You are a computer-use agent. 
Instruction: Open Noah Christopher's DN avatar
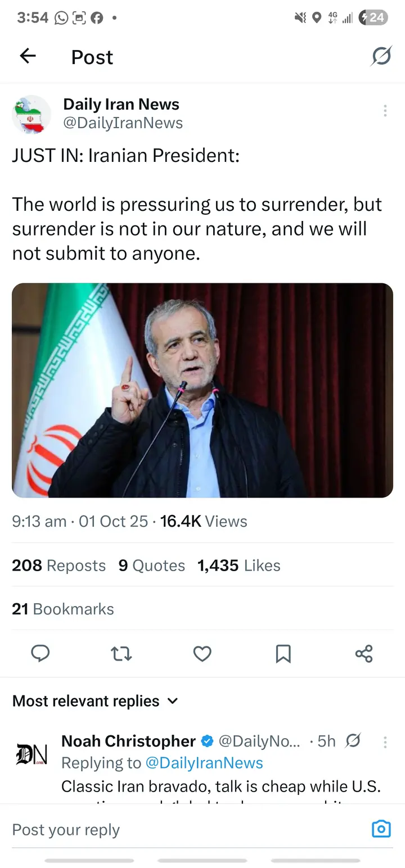[x=31, y=754]
